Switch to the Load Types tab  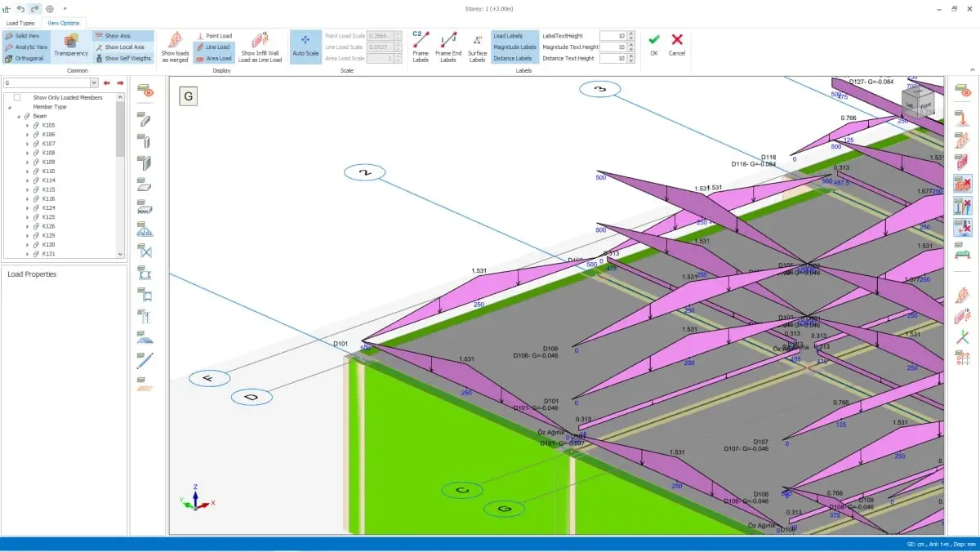click(20, 23)
